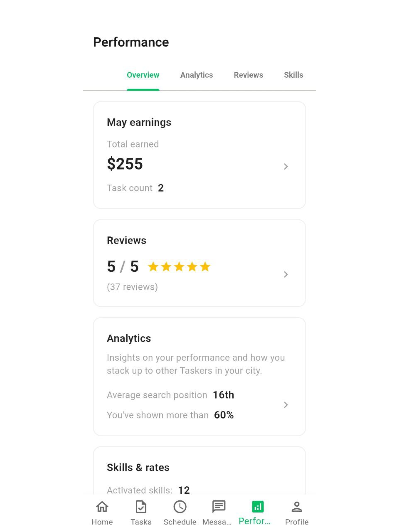
Task: Tap the 37 reviews count link
Action: click(x=132, y=287)
